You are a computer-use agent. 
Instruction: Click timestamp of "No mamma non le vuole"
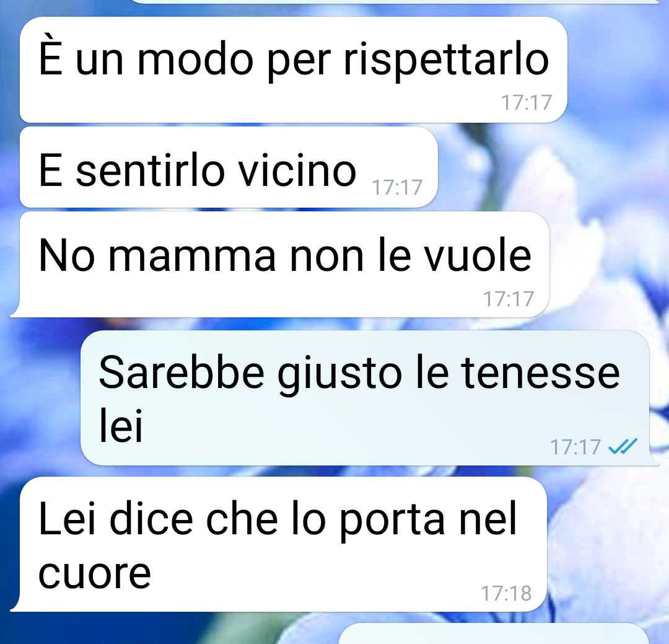click(509, 299)
